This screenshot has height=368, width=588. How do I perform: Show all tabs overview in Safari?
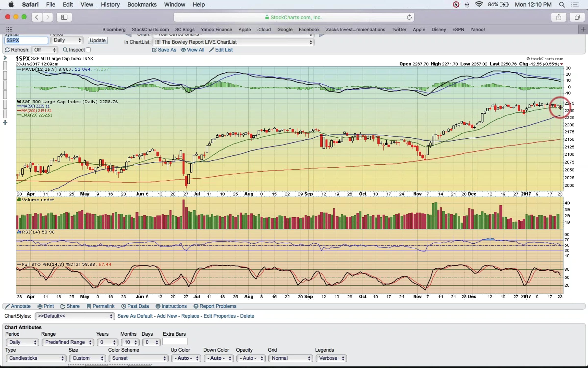[x=577, y=17]
